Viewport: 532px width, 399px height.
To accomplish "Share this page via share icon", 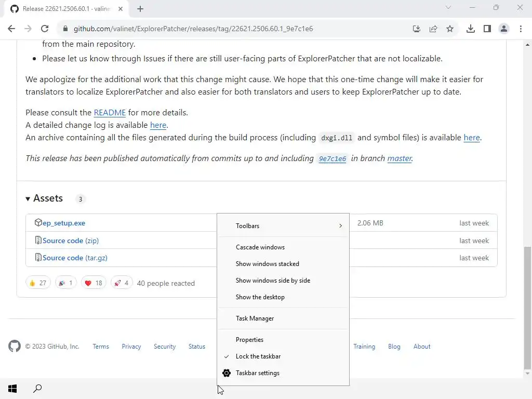I will [433, 29].
